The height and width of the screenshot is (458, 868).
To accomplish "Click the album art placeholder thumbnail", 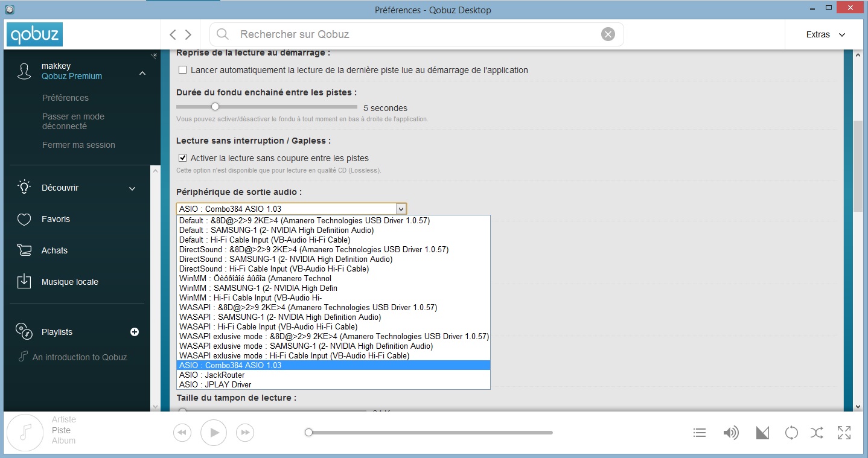I will click(25, 432).
